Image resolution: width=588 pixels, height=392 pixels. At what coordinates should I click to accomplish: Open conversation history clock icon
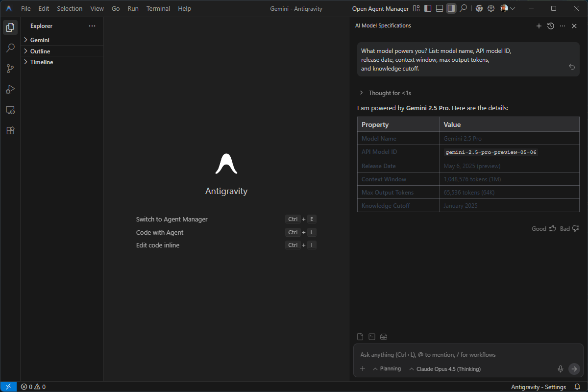click(551, 26)
